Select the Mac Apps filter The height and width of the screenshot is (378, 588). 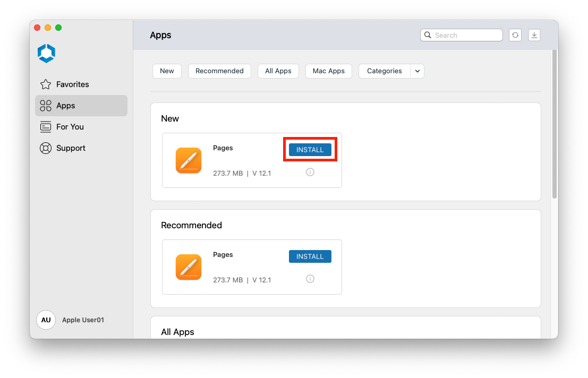[x=328, y=71]
